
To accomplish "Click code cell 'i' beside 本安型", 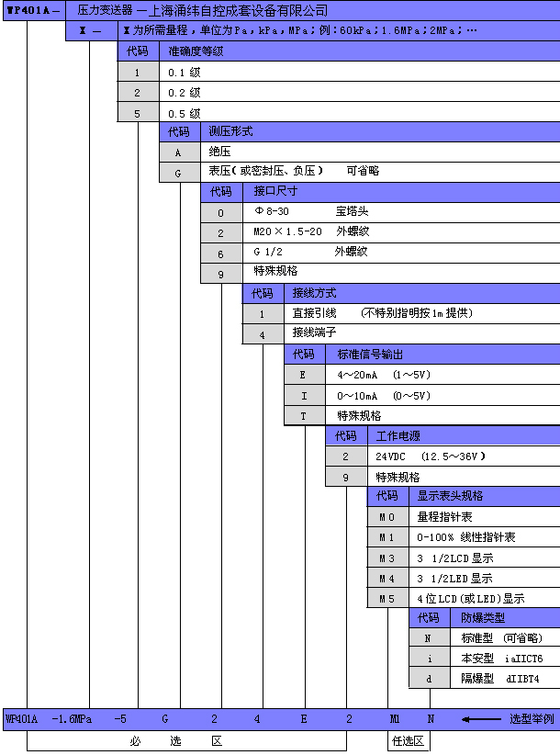I will coord(429,659).
